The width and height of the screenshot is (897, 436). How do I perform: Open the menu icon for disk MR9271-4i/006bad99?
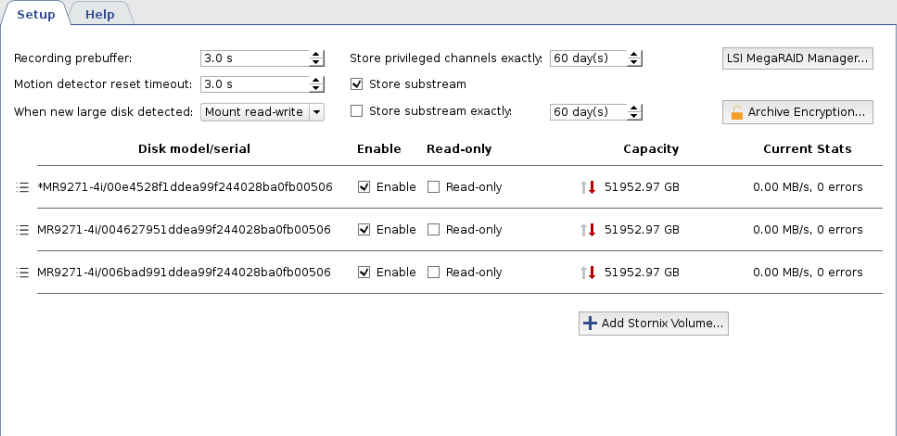click(x=23, y=272)
